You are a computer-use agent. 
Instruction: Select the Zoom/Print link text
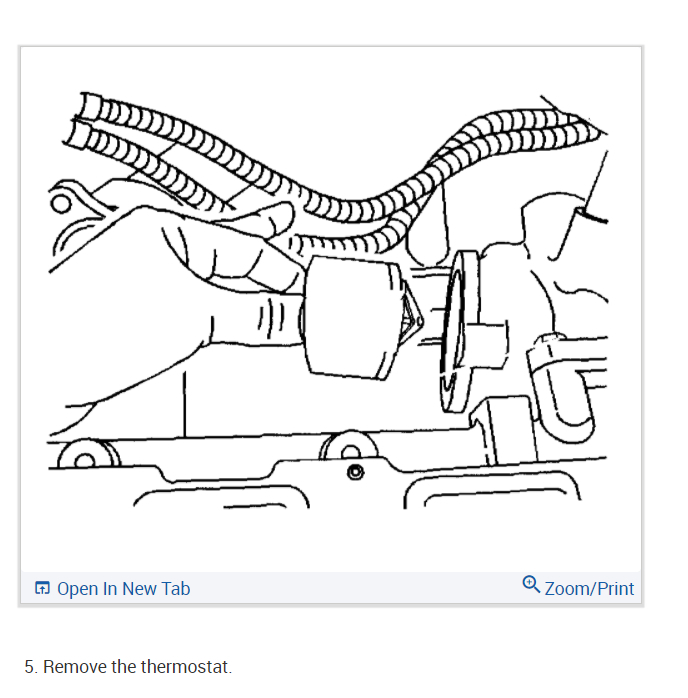(589, 588)
